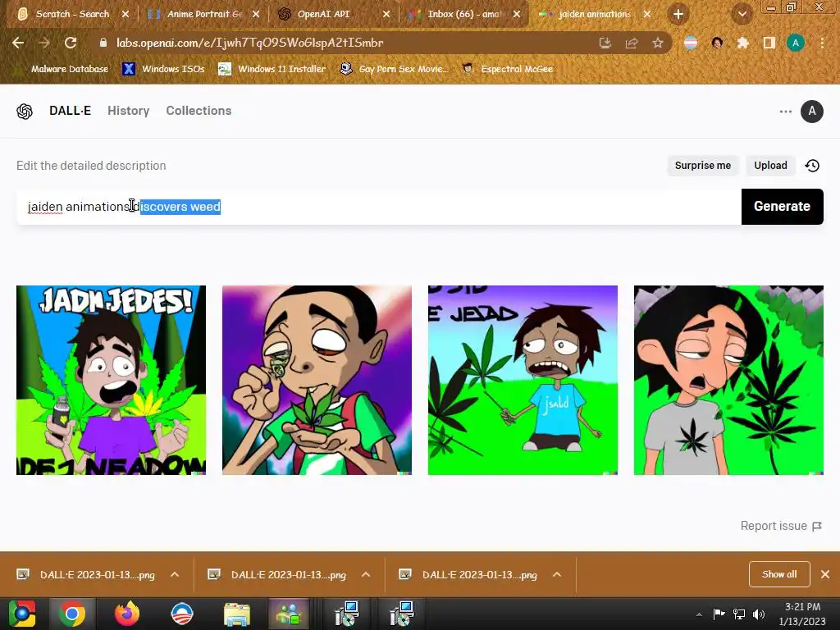Click the browser back arrow
Viewport: 840px width, 630px height.
pos(18,43)
